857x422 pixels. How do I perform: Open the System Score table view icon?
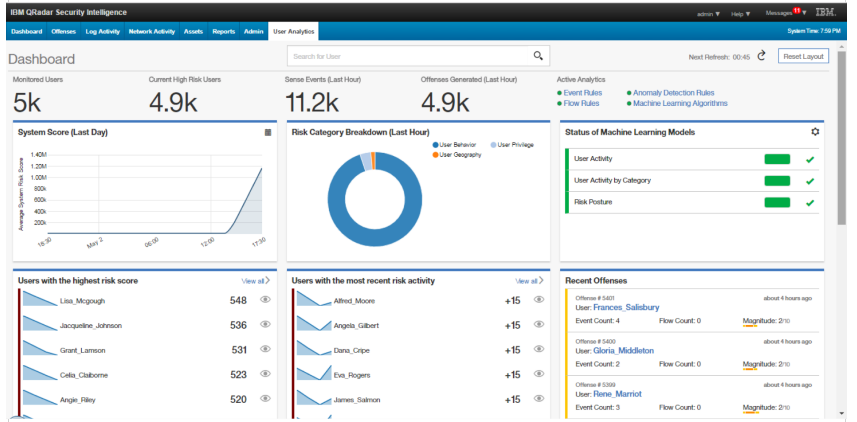point(268,132)
